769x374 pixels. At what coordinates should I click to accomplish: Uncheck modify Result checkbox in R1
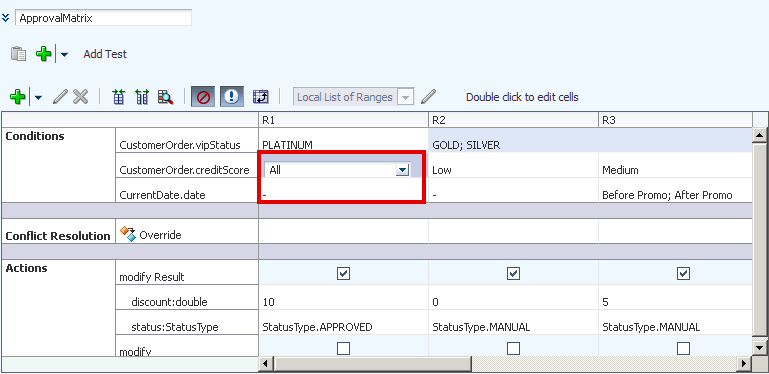pyautogui.click(x=343, y=273)
